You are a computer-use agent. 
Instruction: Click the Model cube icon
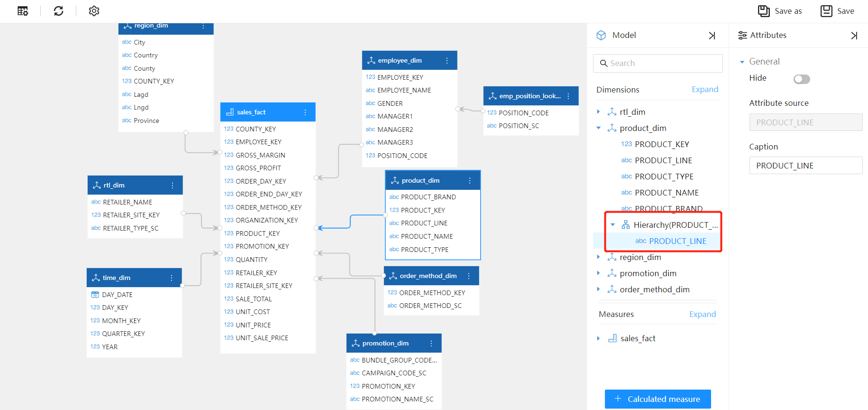click(x=601, y=35)
